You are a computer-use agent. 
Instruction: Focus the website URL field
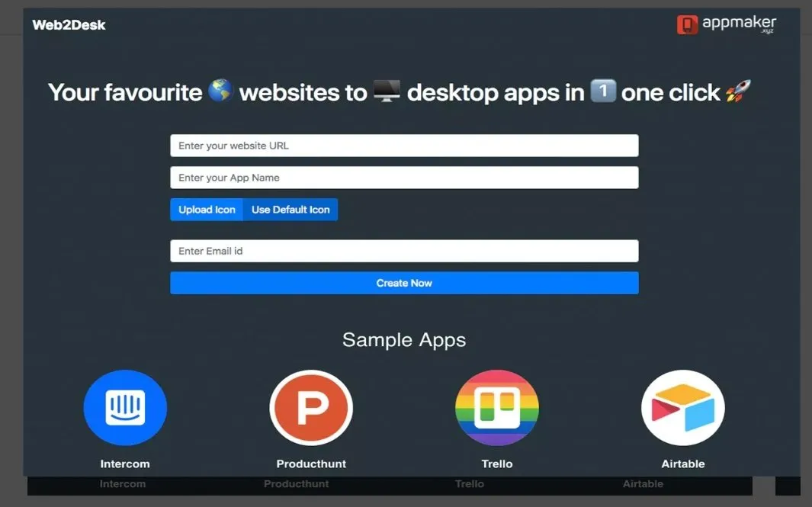pos(404,146)
